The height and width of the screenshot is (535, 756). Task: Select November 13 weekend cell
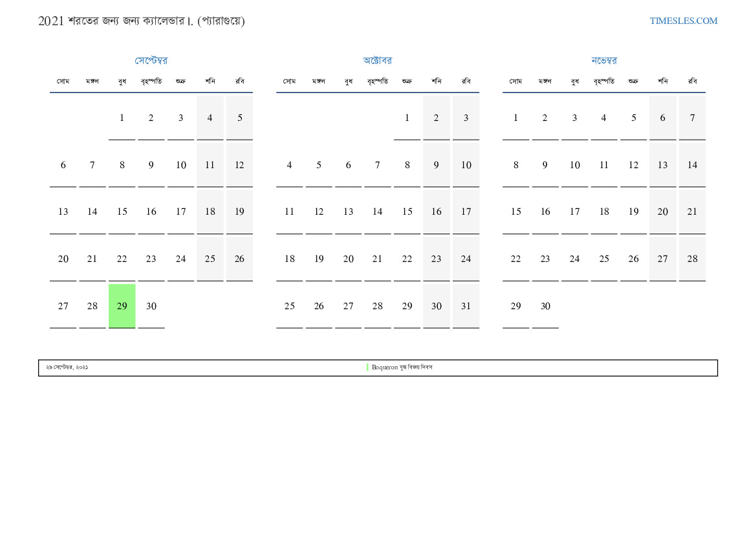662,165
